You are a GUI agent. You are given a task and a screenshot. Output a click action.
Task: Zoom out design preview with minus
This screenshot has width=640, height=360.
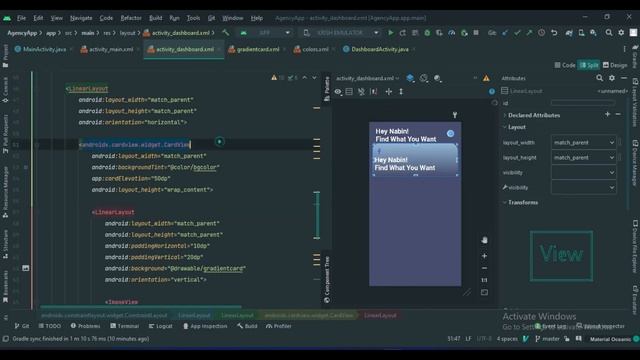pyautogui.click(x=484, y=268)
